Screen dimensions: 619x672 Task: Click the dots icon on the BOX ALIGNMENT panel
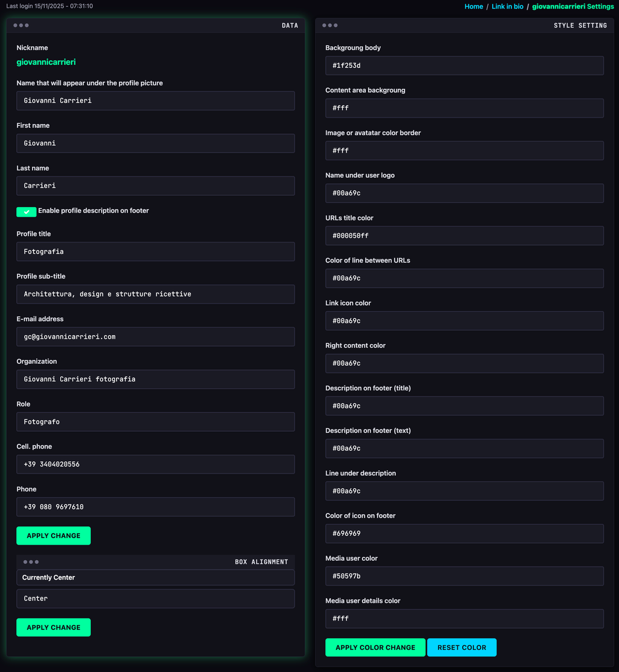point(31,562)
